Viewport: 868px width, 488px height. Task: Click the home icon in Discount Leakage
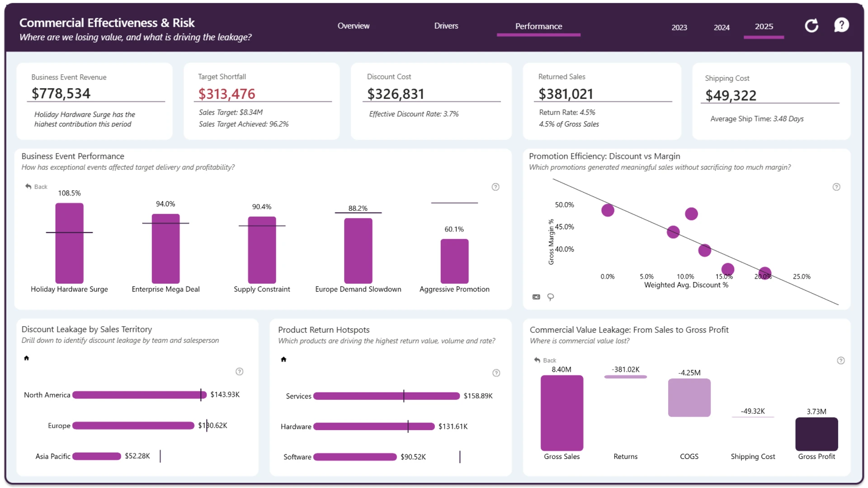point(27,358)
